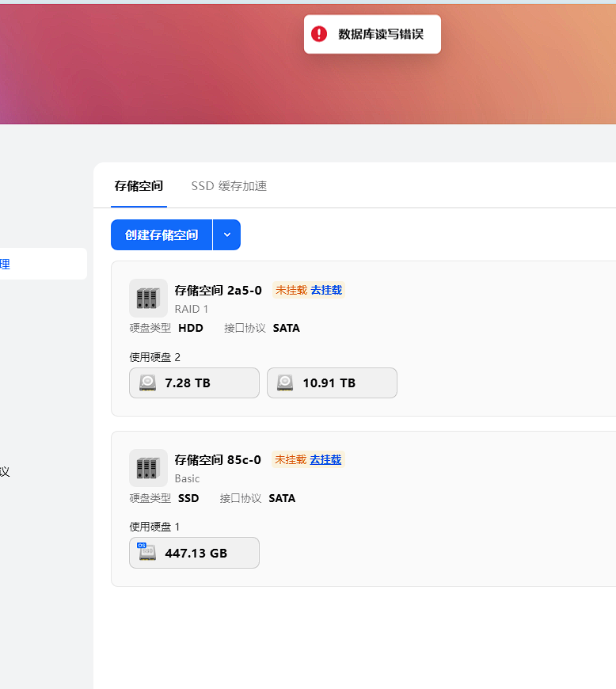Click the SSD drive icon beside 447.13 GB
This screenshot has width=616, height=689.
pyautogui.click(x=147, y=553)
